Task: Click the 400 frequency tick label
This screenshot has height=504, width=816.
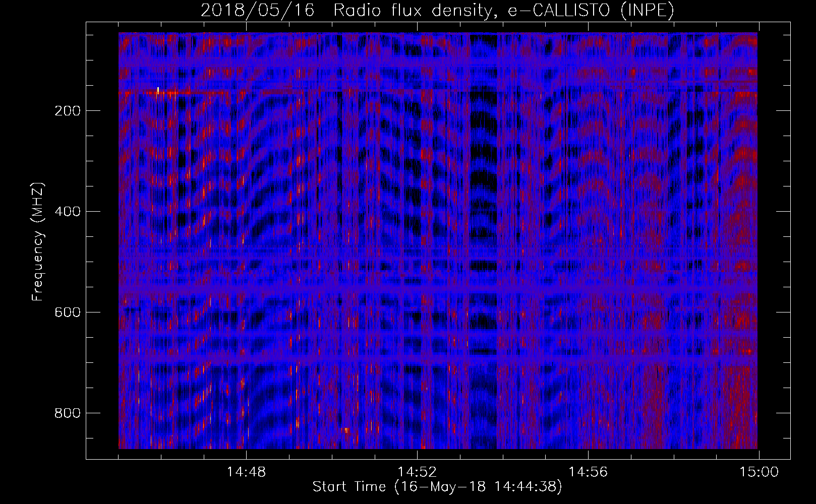Action: [68, 212]
